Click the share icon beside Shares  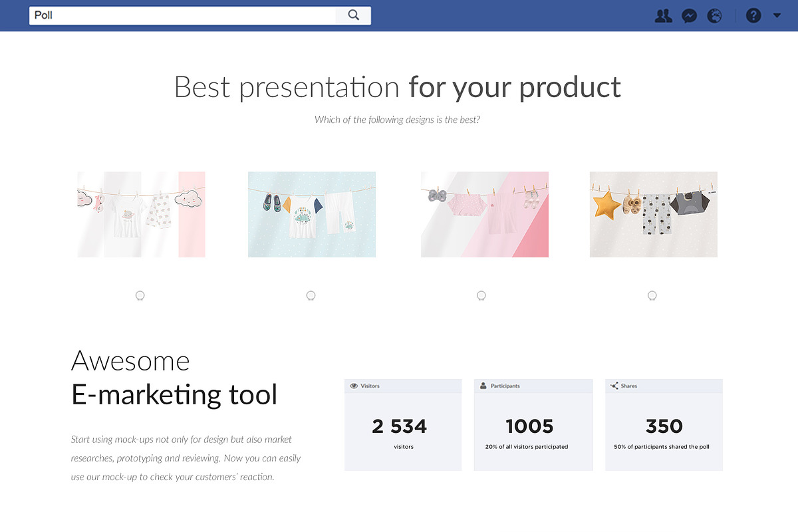pos(614,386)
